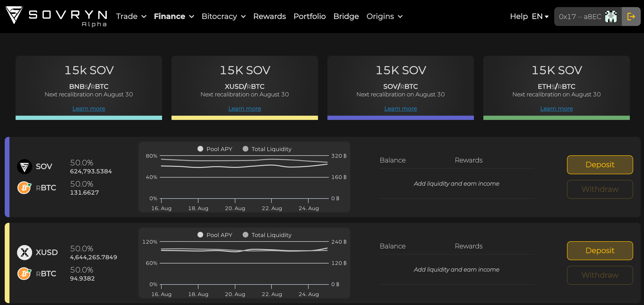644x305 pixels.
Task: Click RBTC amount 94.9382
Action: [x=82, y=279]
